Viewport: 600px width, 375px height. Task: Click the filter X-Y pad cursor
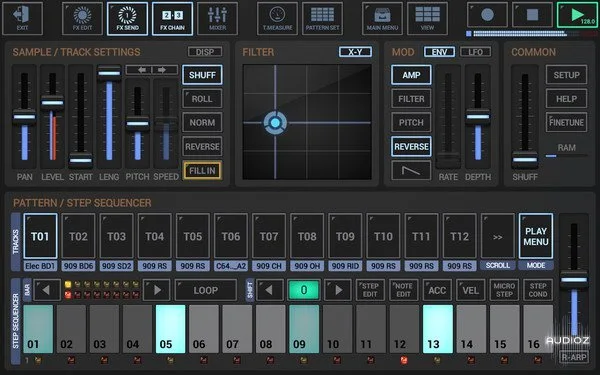coord(275,122)
